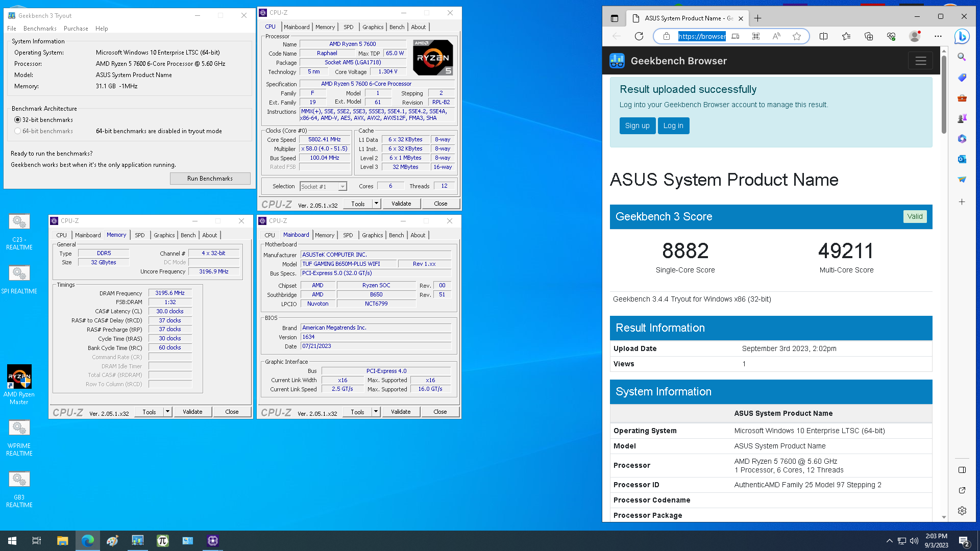Click the browser address bar URL
The width and height of the screenshot is (980, 551).
coord(702,36)
